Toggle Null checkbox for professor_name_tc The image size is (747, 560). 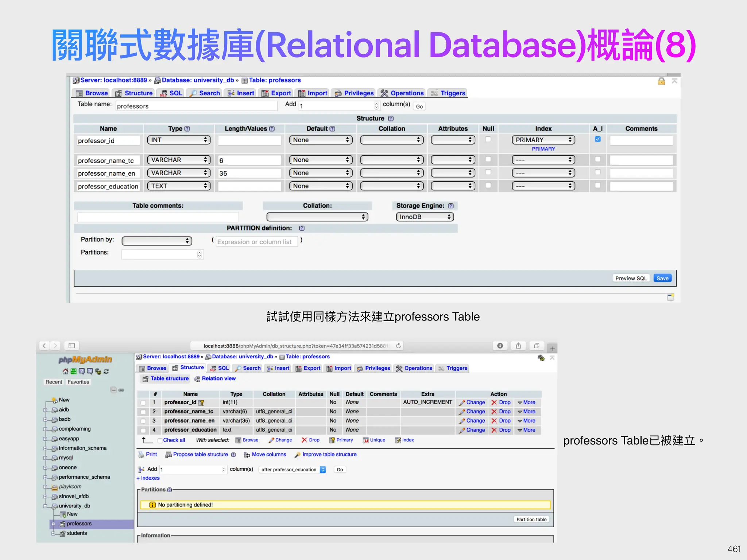488,159
